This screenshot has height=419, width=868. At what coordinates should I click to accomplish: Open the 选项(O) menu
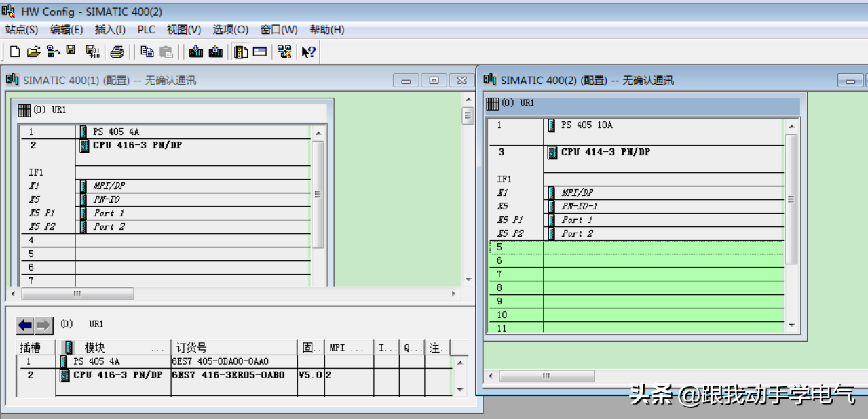click(x=230, y=30)
